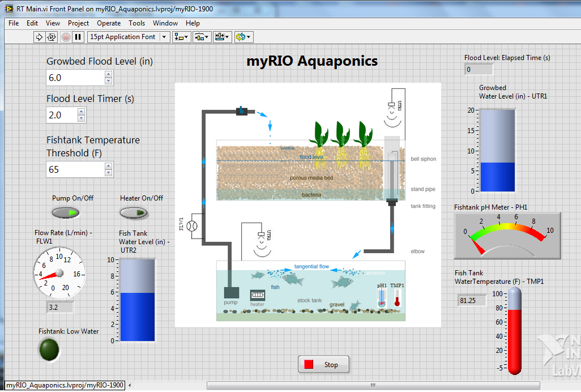
Task: Toggle the Heater On/Off switch
Action: tap(134, 213)
